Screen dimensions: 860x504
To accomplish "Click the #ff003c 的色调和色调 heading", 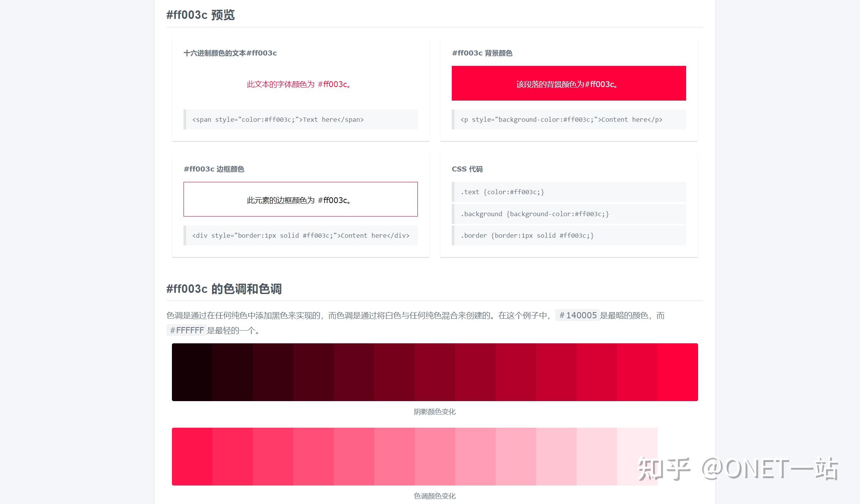I will (x=224, y=289).
